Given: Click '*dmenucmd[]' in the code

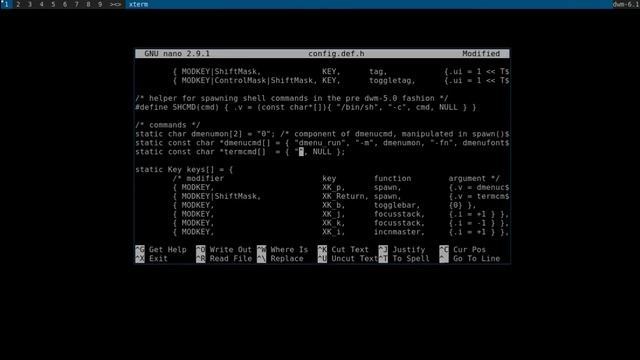Looking at the screenshot, I should (245, 143).
